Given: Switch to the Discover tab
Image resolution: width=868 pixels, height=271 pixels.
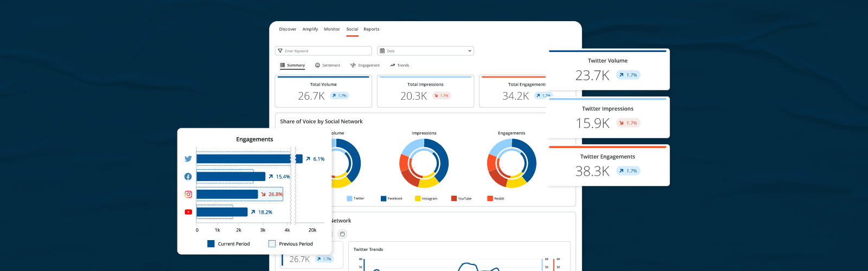Looking at the screenshot, I should tap(288, 29).
